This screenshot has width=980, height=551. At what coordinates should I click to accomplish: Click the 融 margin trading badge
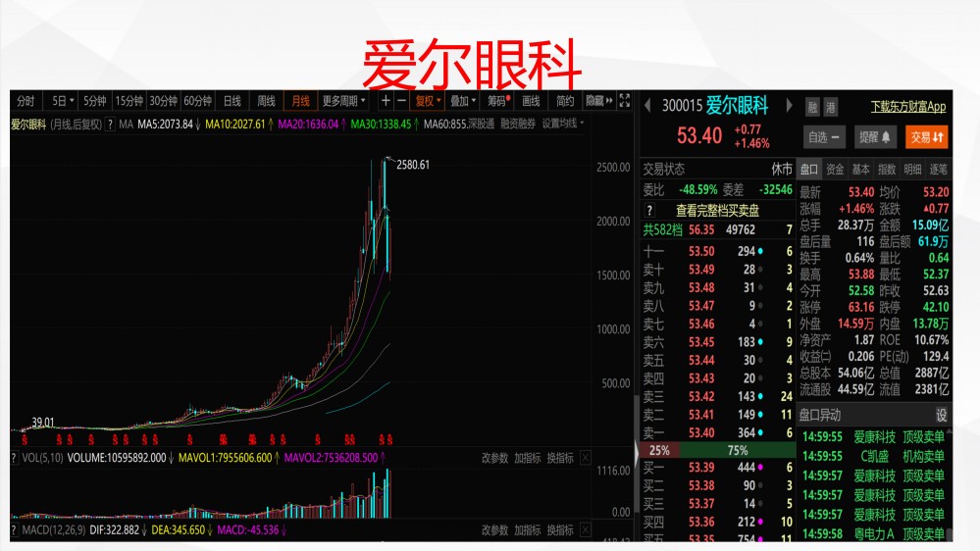tap(812, 108)
